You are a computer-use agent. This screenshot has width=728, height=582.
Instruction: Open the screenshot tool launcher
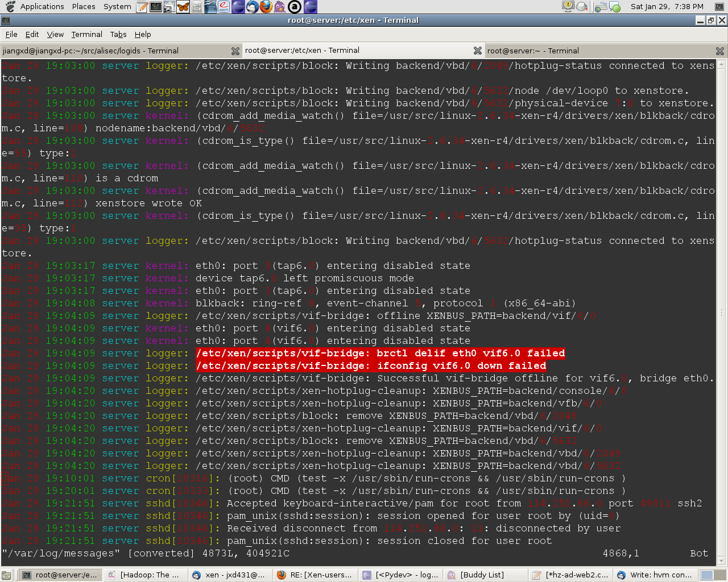tap(169, 7)
